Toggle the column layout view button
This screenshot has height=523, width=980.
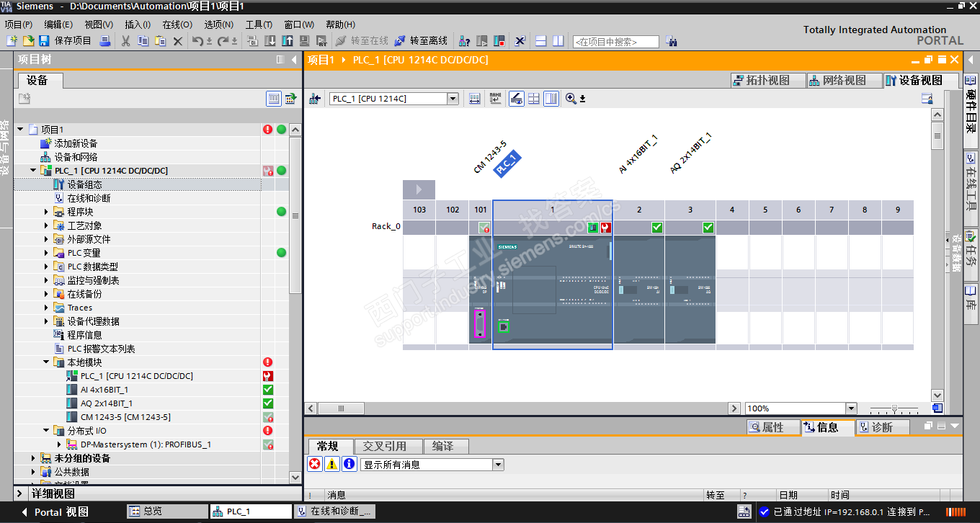[x=551, y=99]
